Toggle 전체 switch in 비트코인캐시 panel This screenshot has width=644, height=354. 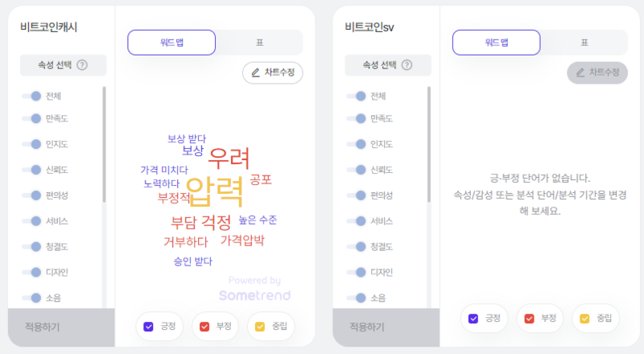tap(32, 96)
